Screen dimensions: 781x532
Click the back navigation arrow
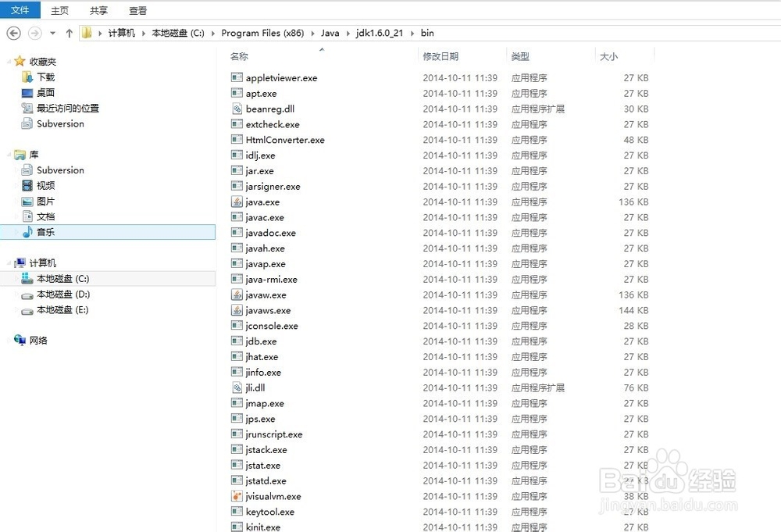(13, 33)
